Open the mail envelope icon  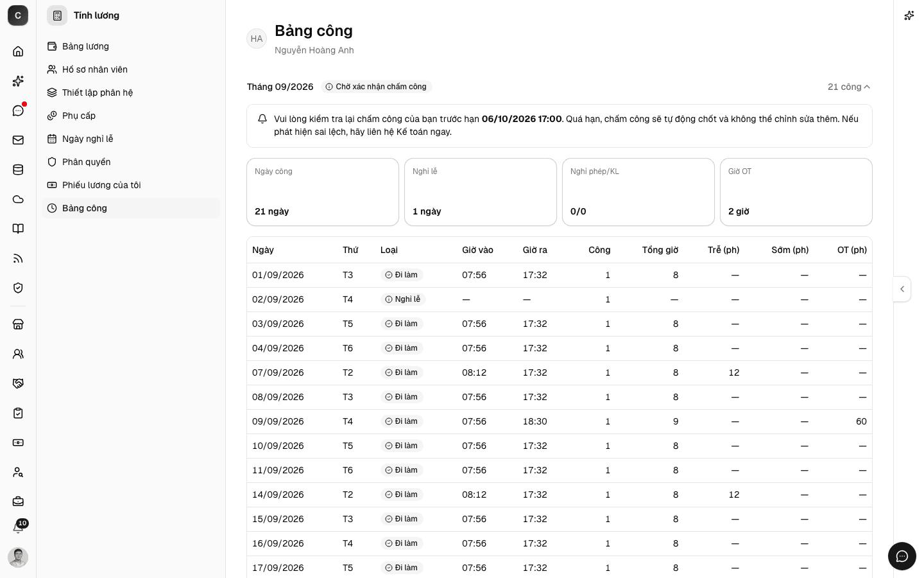pos(18,140)
